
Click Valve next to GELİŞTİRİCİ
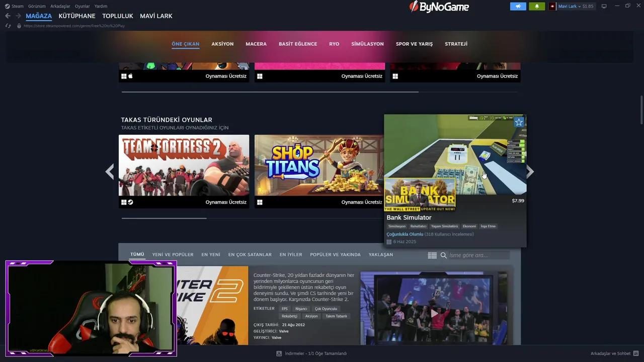click(284, 331)
